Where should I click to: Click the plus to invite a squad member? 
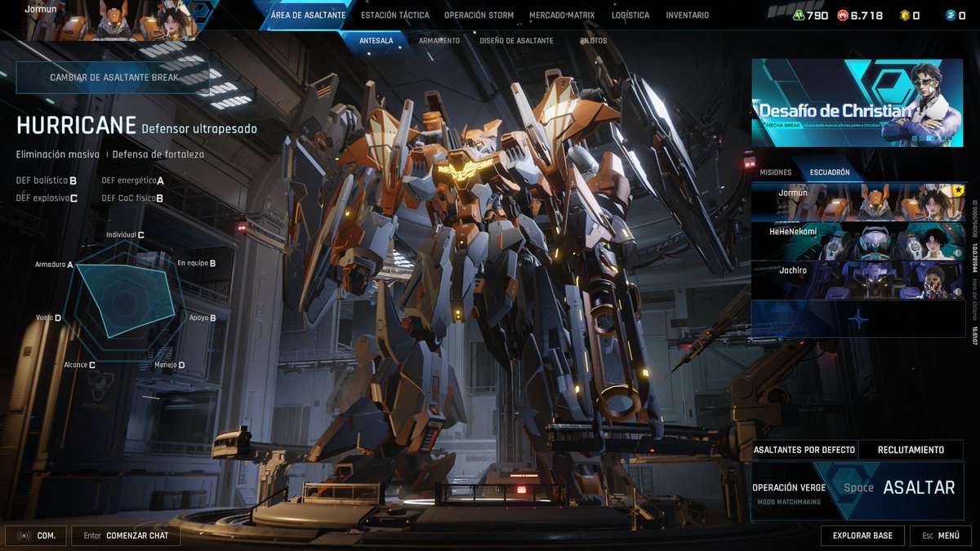[x=857, y=318]
